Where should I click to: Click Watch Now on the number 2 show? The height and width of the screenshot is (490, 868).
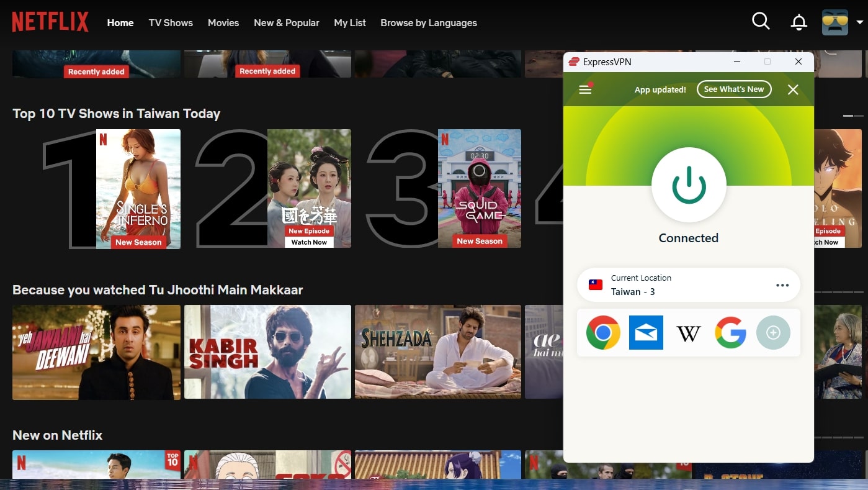(x=309, y=242)
